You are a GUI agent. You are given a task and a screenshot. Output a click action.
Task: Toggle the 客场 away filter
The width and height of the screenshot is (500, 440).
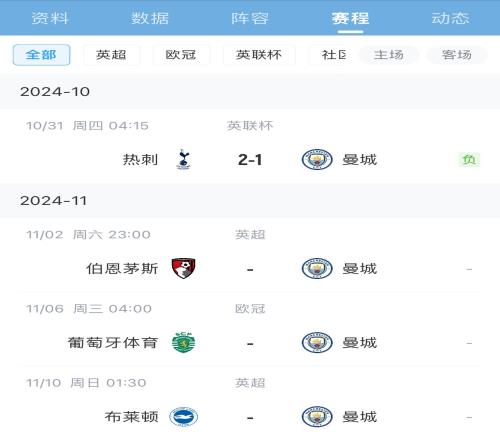pyautogui.click(x=457, y=55)
